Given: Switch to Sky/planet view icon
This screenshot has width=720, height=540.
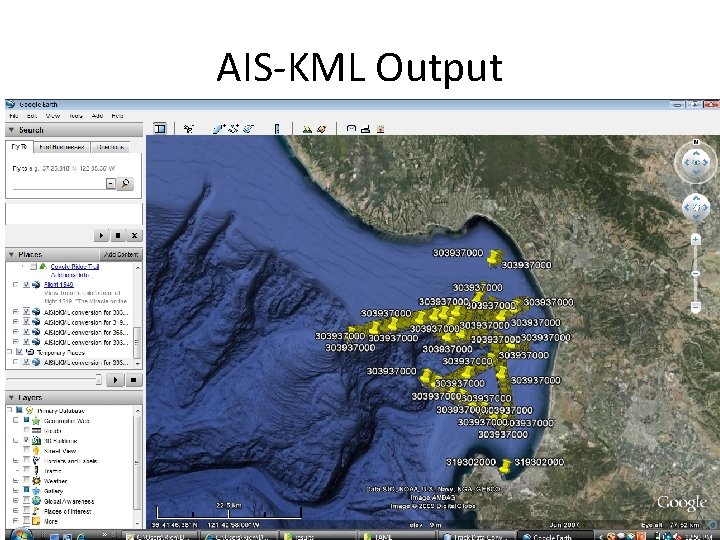Looking at the screenshot, I should pyautogui.click(x=321, y=129).
